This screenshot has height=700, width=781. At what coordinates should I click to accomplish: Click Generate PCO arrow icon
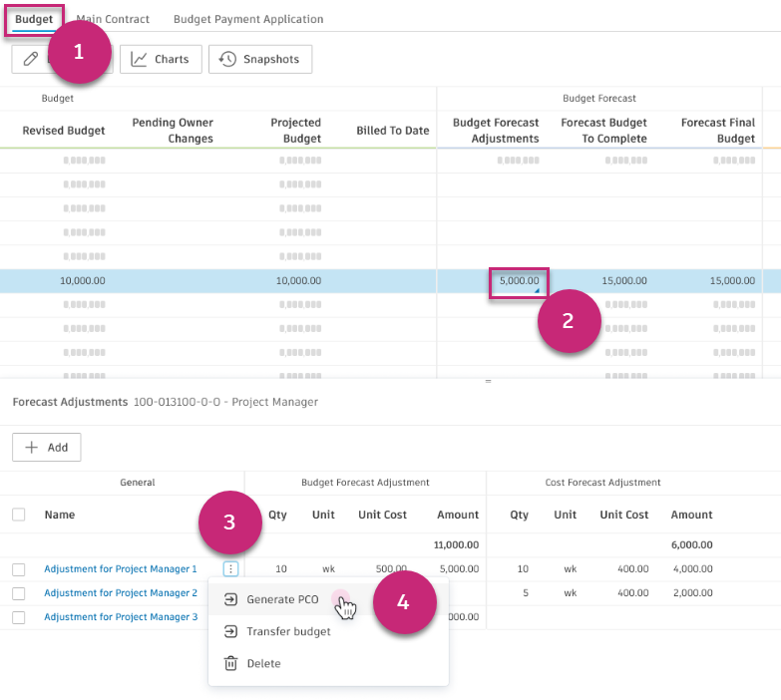230,599
